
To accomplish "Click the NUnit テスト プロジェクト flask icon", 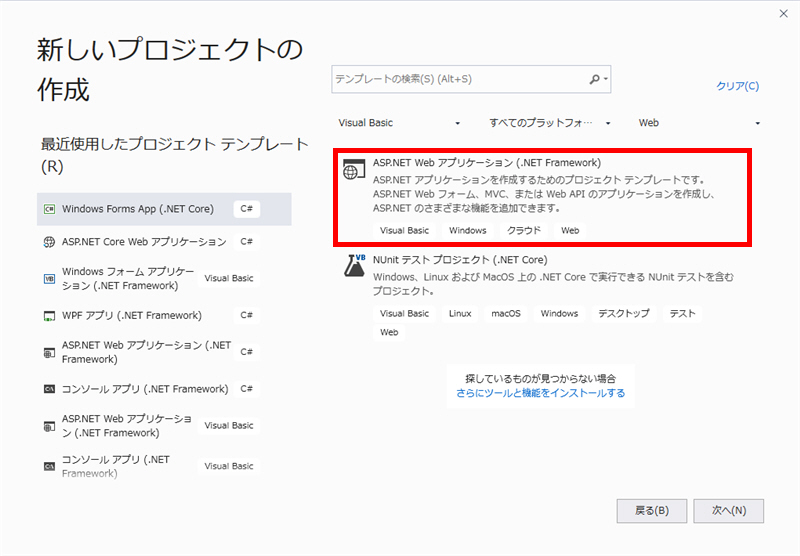I will 355,265.
